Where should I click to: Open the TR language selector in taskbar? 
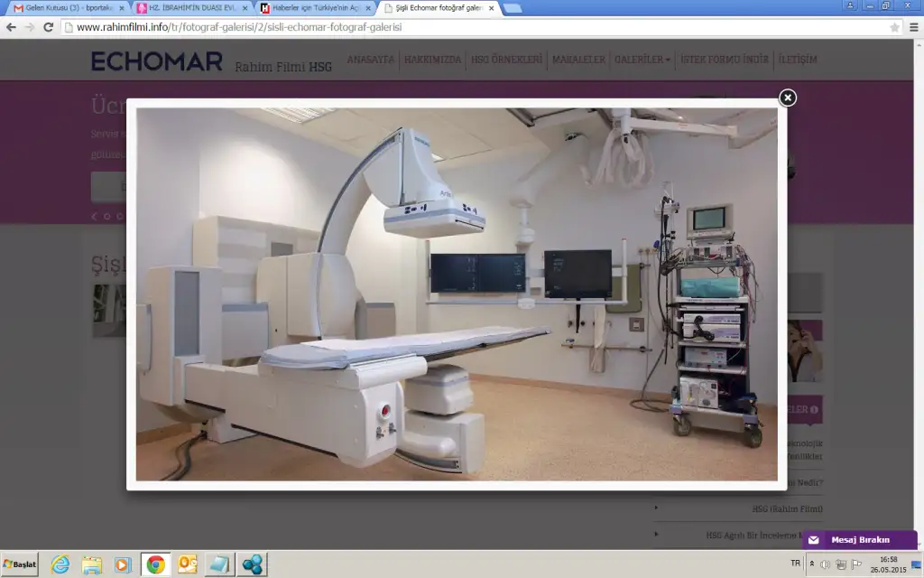[x=795, y=564]
